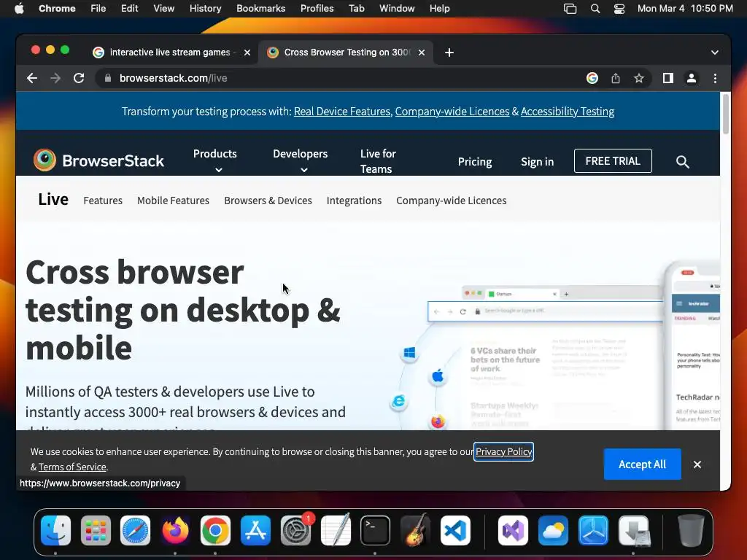
Task: Open the Pricing page
Action: (x=475, y=162)
